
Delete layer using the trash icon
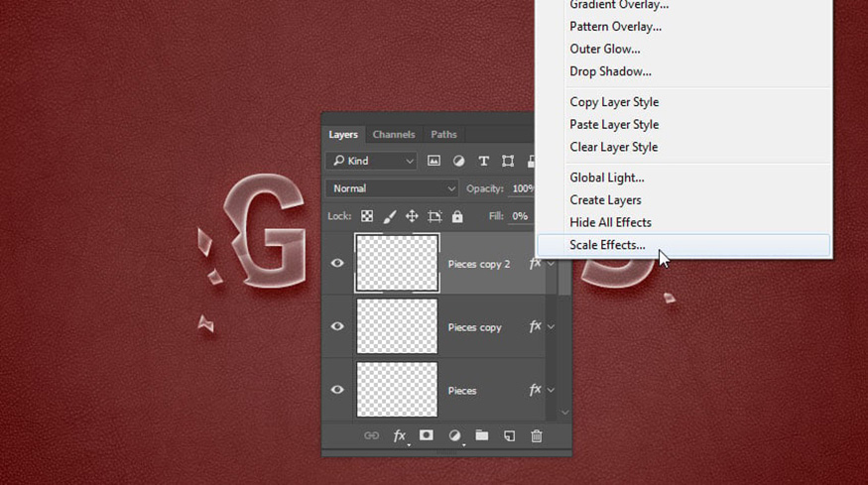[537, 435]
